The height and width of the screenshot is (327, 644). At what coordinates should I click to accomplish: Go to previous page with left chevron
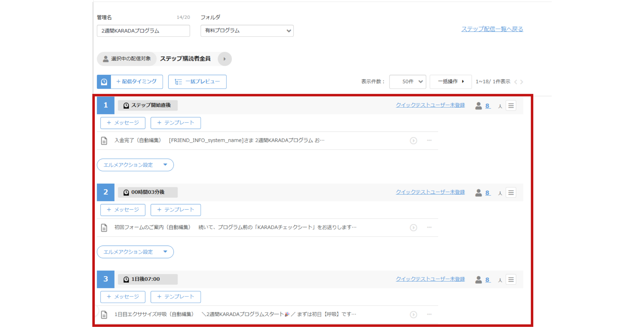click(x=515, y=82)
